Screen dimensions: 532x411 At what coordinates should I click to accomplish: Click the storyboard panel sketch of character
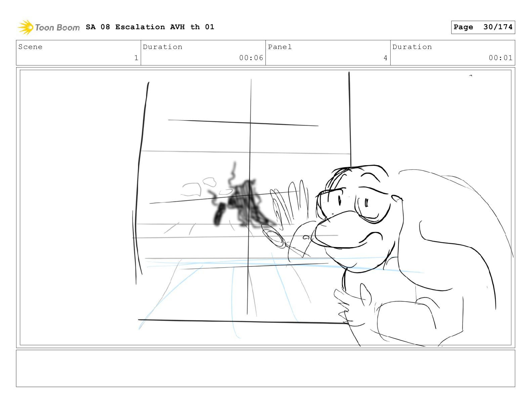coord(265,208)
